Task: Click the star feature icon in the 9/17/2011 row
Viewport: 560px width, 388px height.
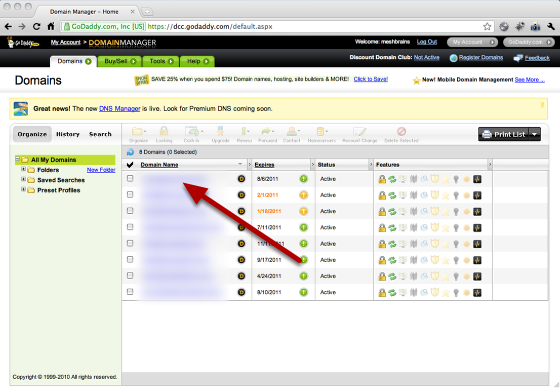Action: click(445, 260)
